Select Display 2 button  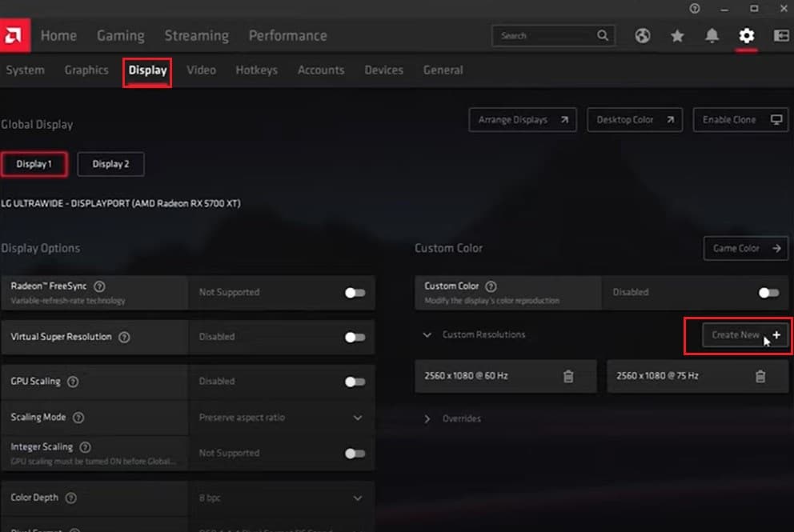click(x=110, y=164)
